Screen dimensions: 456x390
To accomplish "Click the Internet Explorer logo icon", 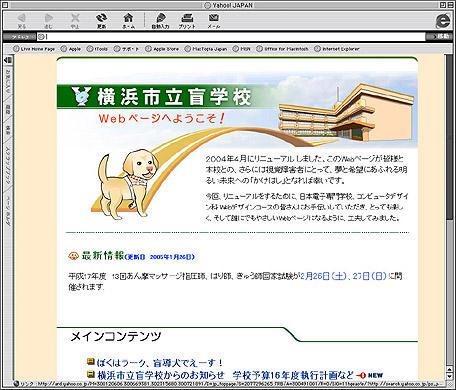I will (x=443, y=21).
